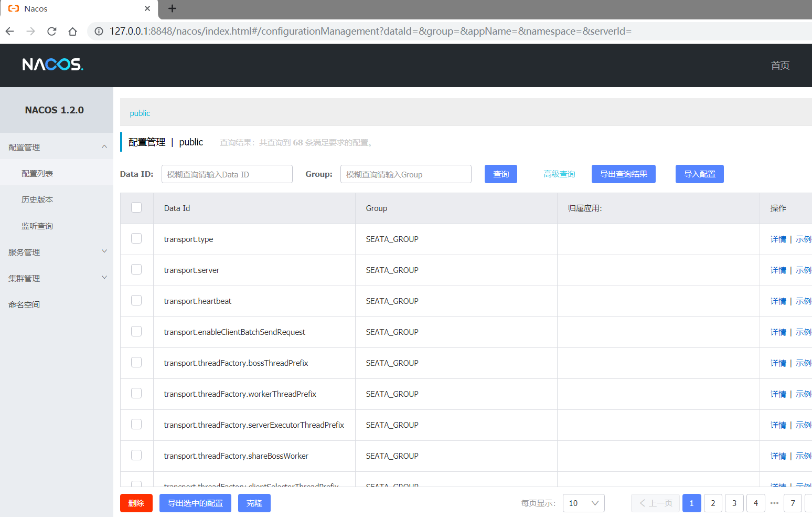
Task: Open 详情 for transport.server
Action: click(x=778, y=270)
